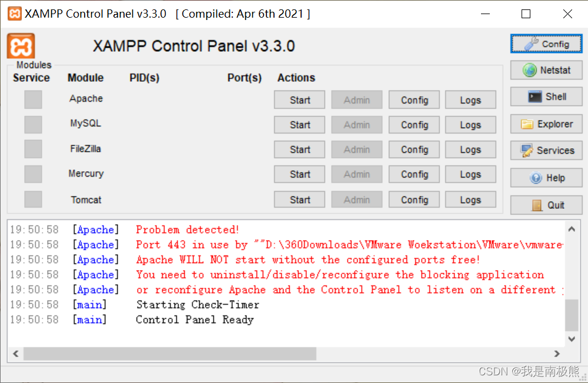Image resolution: width=588 pixels, height=383 pixels.
Task: Click the horizontal scrollbar right arrow
Action: click(x=557, y=354)
